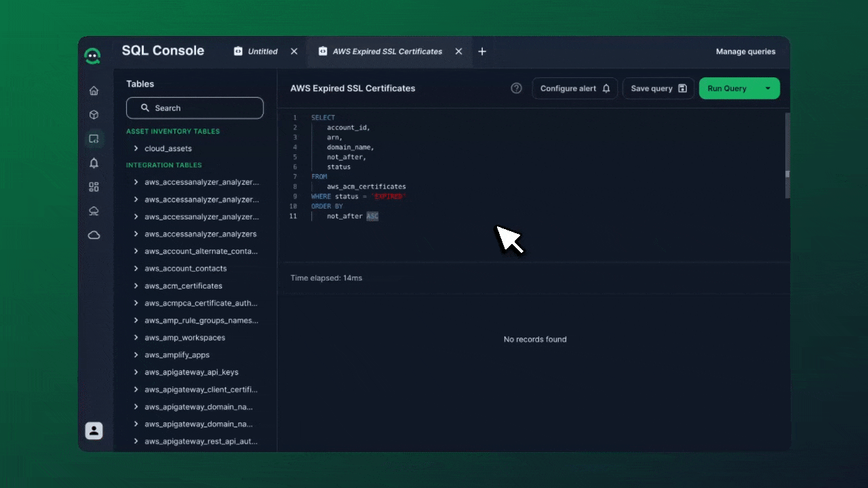Screen dimensions: 868x488
Task: Click the tables Search field
Action: click(x=195, y=108)
